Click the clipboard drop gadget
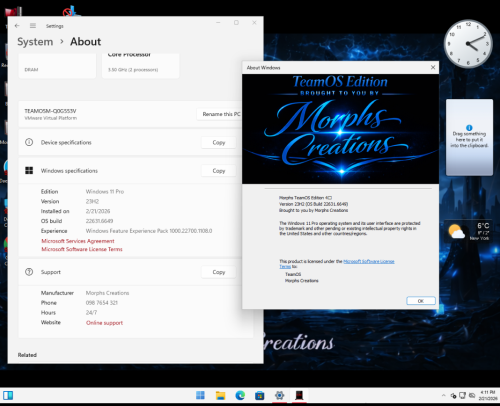Viewport: 500px width, 406px height. pos(469,137)
